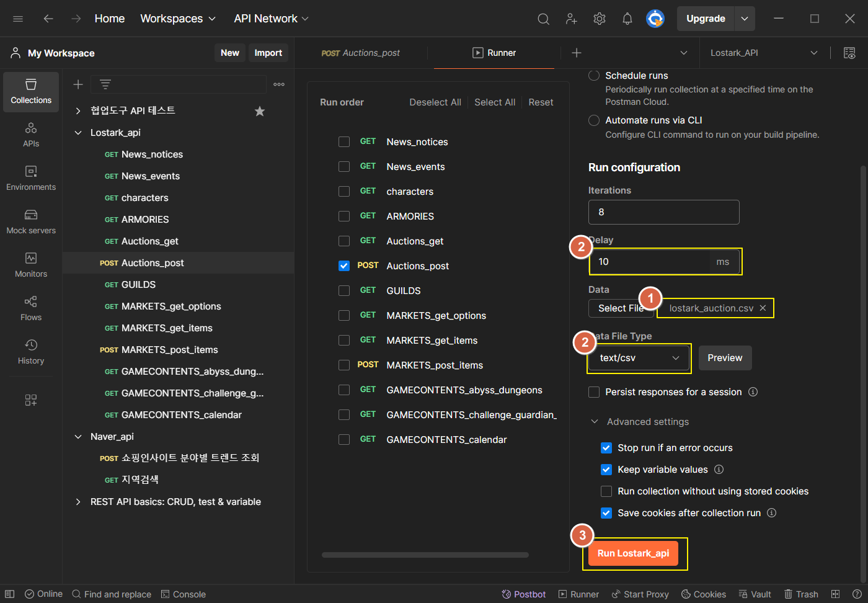The width and height of the screenshot is (868, 603).
Task: Click Run Lostark_api button
Action: [x=633, y=553]
